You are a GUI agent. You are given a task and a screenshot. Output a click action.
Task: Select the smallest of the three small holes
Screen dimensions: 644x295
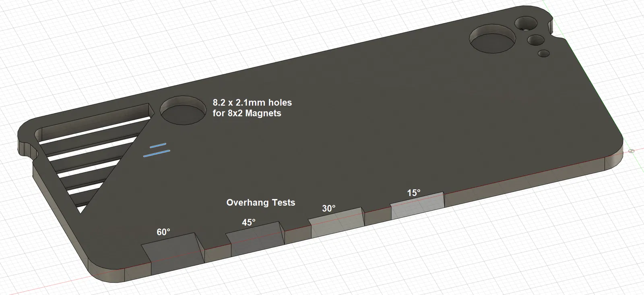click(544, 53)
